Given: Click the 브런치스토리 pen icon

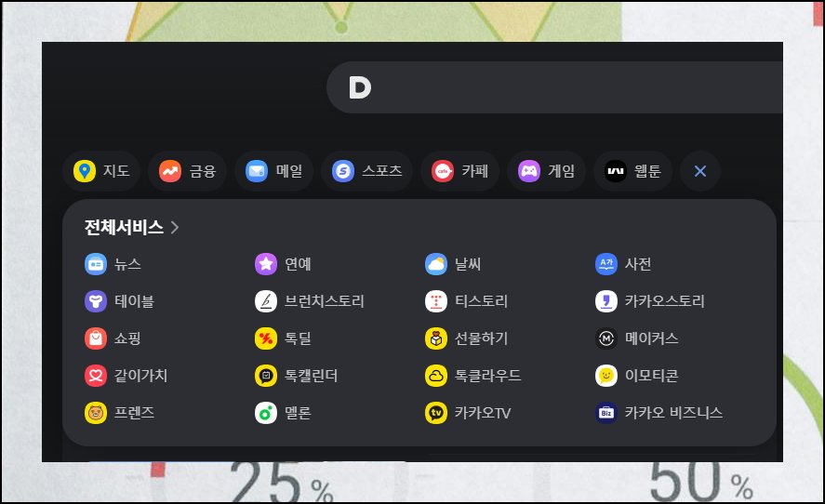Looking at the screenshot, I should point(266,301).
